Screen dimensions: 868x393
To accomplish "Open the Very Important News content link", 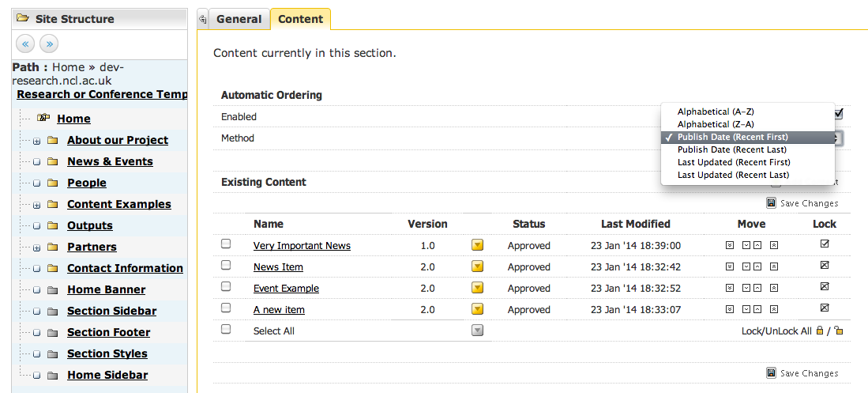I will point(302,246).
